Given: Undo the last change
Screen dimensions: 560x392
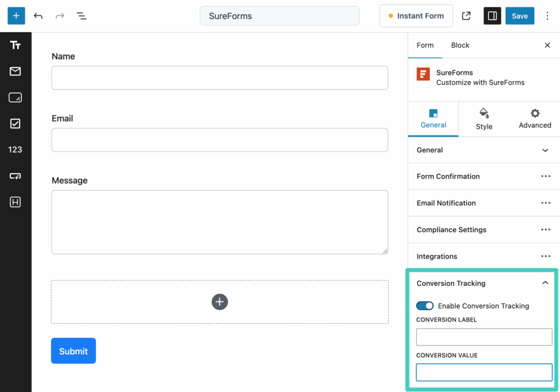Looking at the screenshot, I should pos(38,16).
